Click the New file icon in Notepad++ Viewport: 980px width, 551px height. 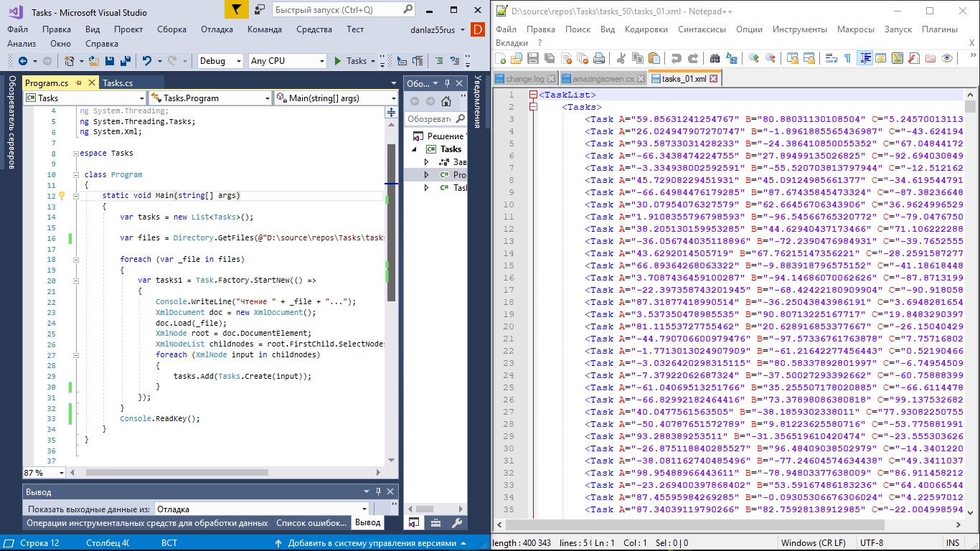point(500,59)
